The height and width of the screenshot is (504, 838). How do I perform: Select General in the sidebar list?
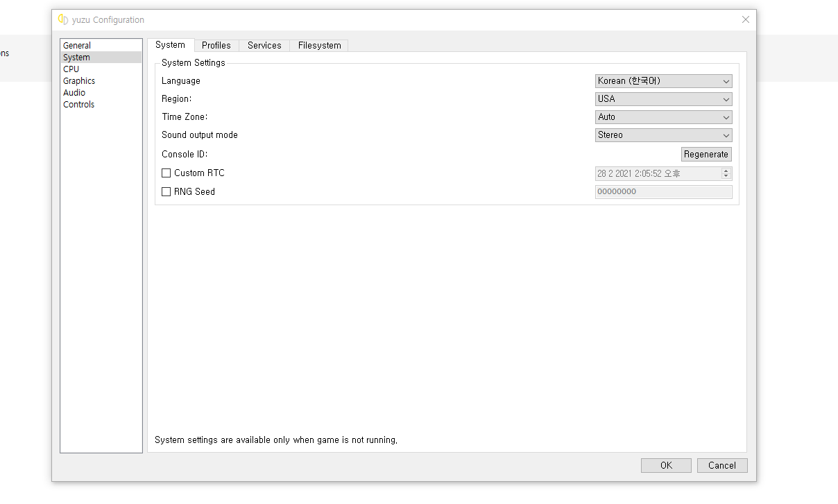101,46
